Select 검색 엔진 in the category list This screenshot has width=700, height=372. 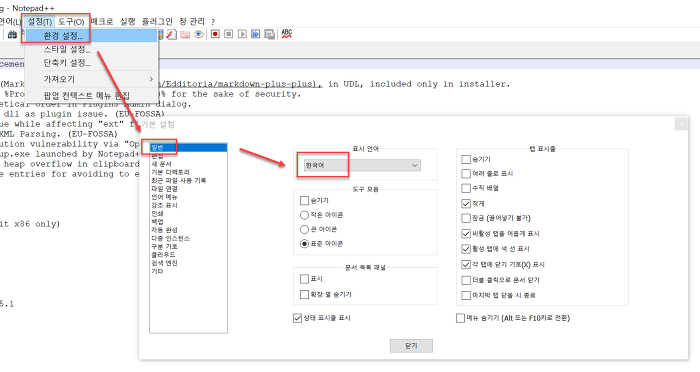(164, 263)
